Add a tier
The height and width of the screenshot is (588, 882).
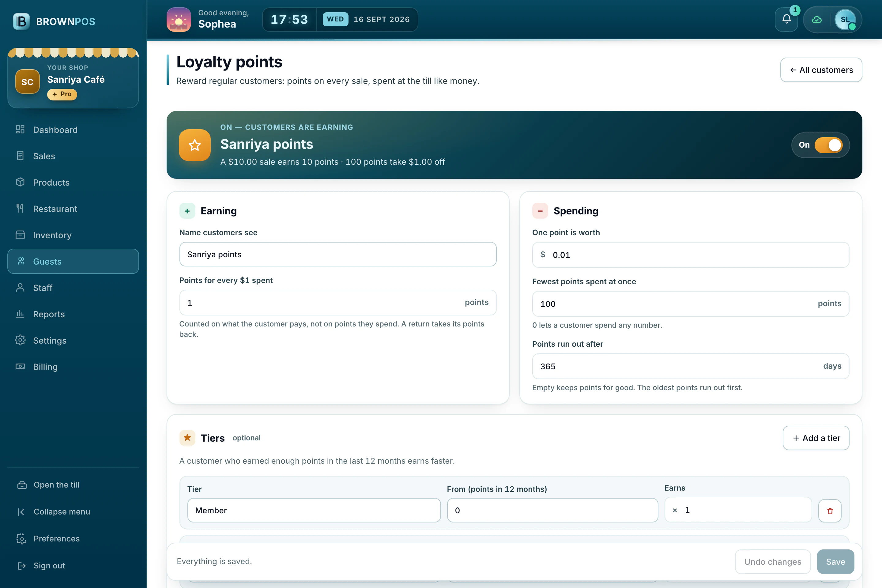[816, 438]
